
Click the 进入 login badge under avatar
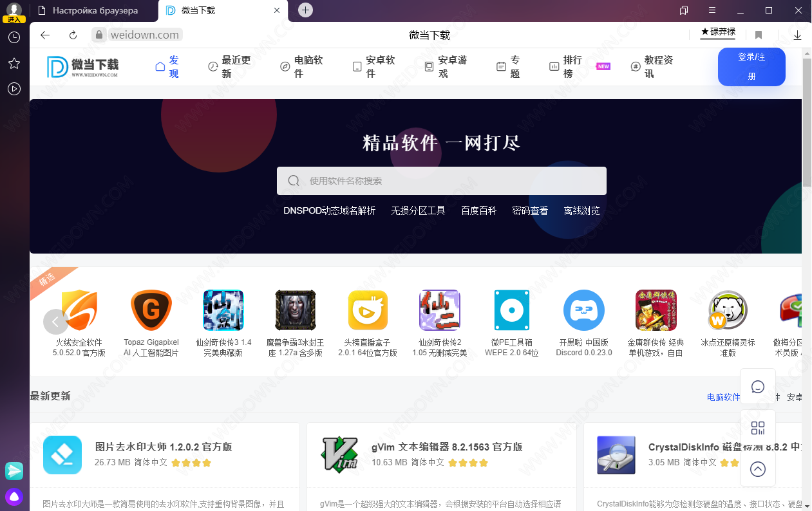(x=14, y=19)
